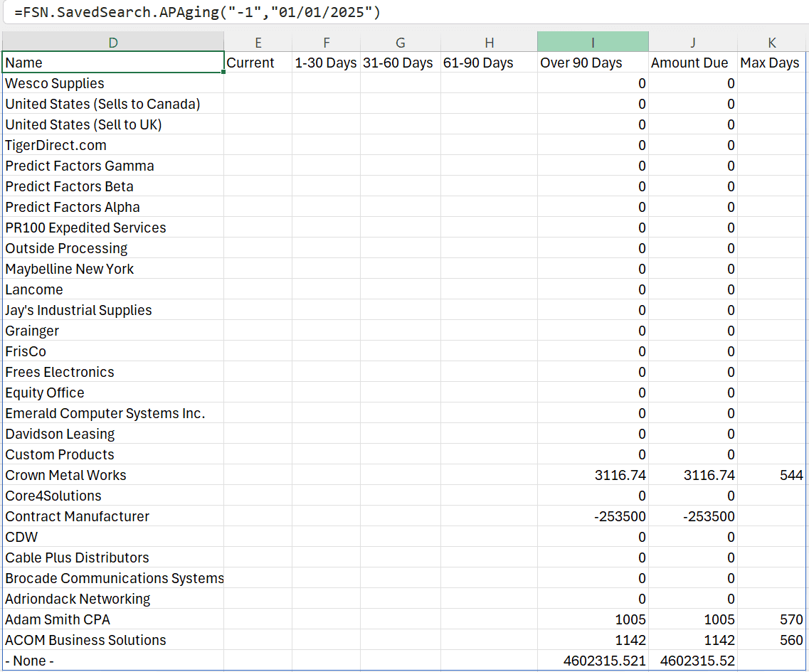Image resolution: width=809 pixels, height=672 pixels.
Task: Click the Over 90 Days total 4602315.521
Action: click(x=593, y=661)
